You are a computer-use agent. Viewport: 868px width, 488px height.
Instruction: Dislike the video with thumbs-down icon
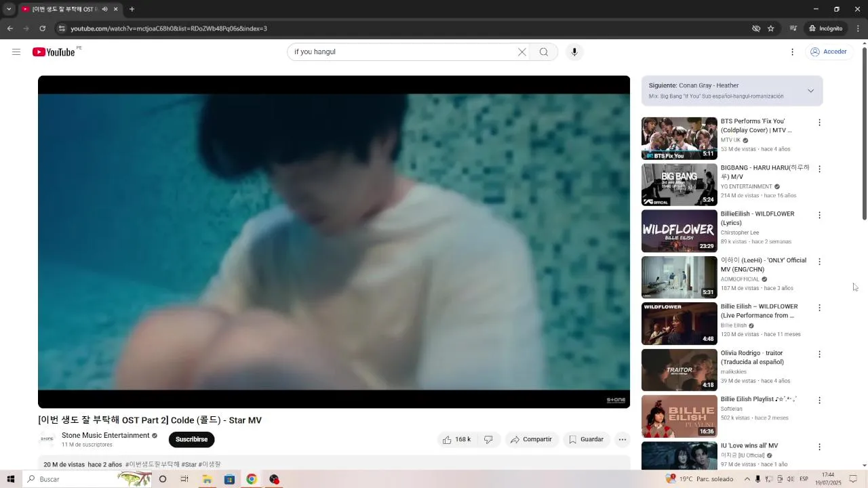point(488,440)
